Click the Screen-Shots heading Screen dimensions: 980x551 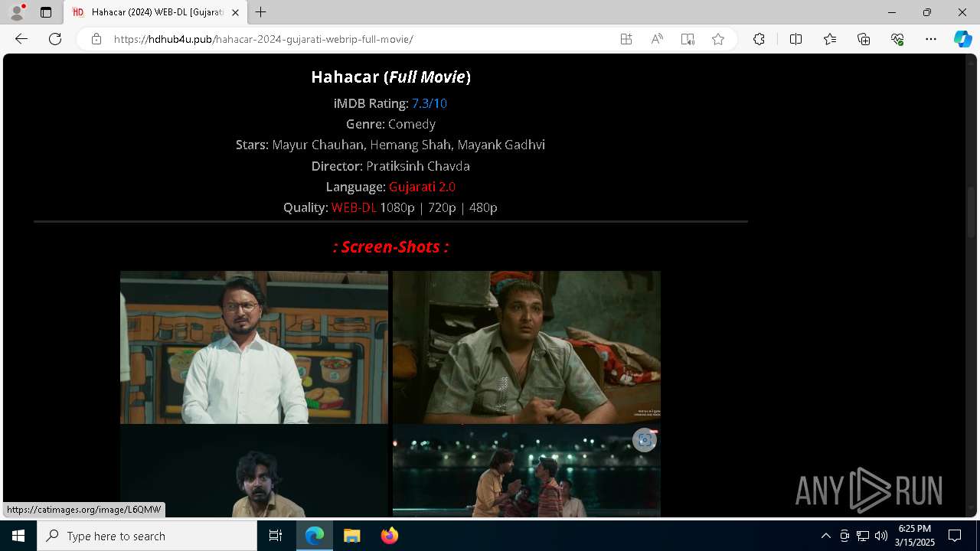(390, 246)
